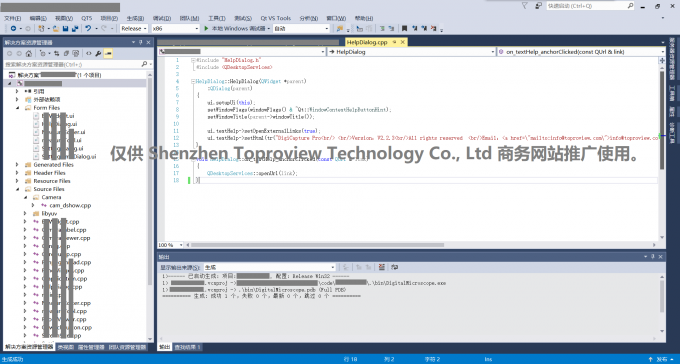
Task: Open the 编辑(E) menu
Action: (38, 18)
